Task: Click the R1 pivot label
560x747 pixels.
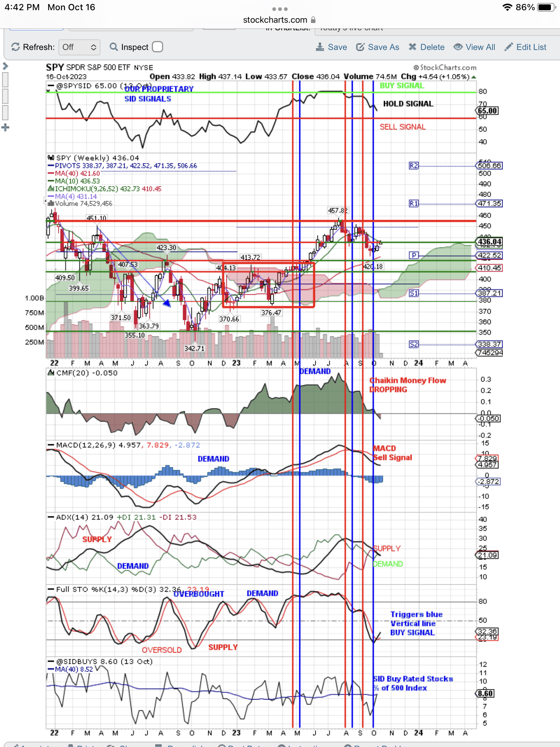Action: pyautogui.click(x=413, y=204)
